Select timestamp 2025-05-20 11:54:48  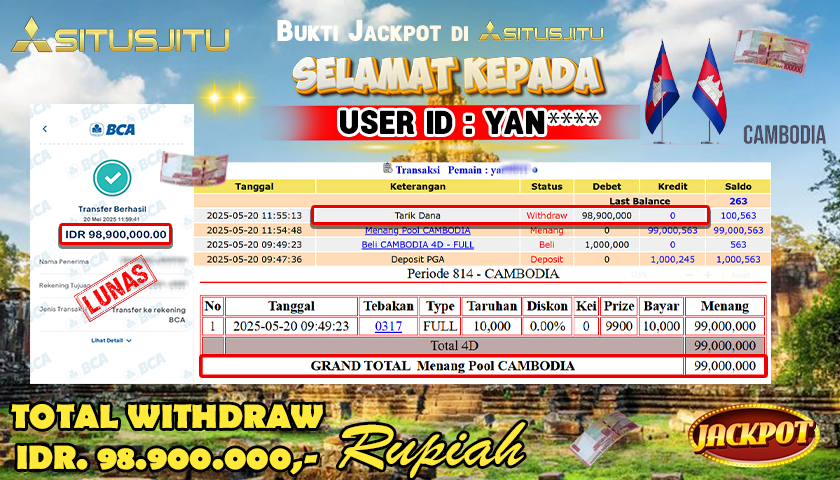254,230
